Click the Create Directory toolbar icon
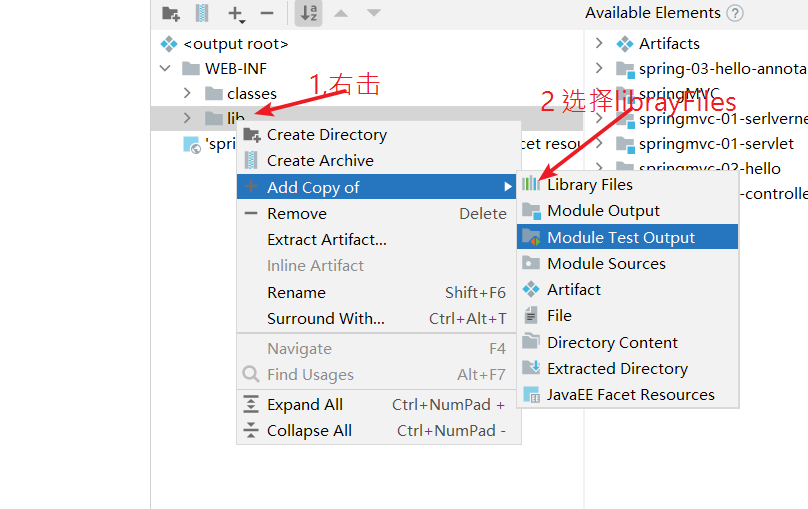Screen dimensions: 808x509 [171, 13]
